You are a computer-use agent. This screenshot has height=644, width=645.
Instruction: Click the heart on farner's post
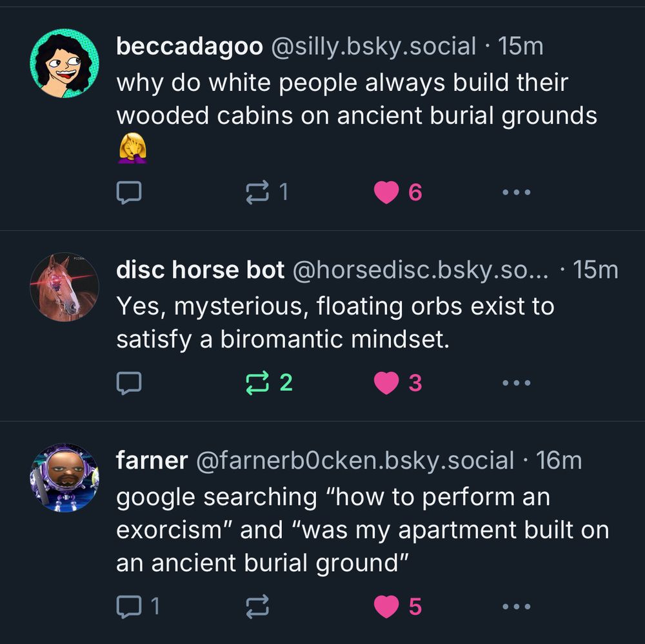(386, 606)
